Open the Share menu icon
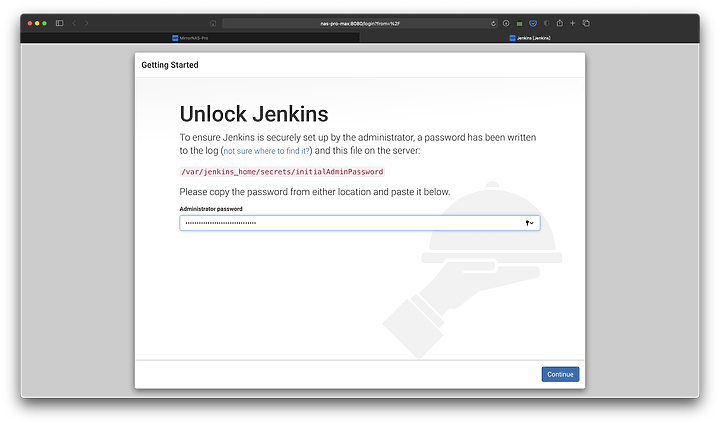 tap(560, 23)
